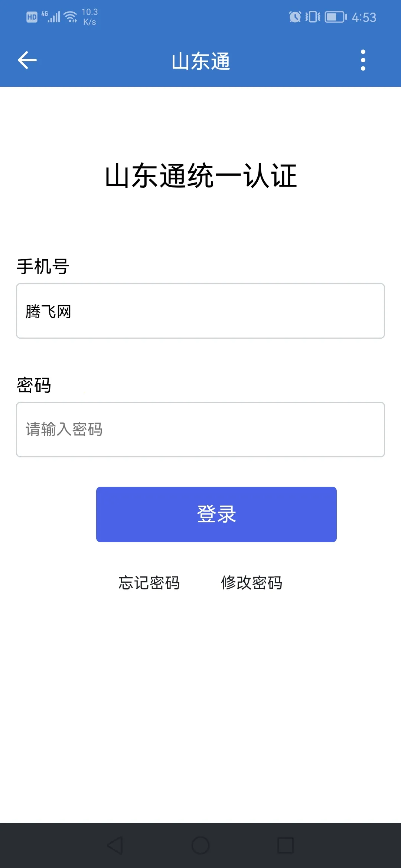Focus the 手机号 field containing 腾飞网
This screenshot has width=401, height=868.
(x=200, y=311)
